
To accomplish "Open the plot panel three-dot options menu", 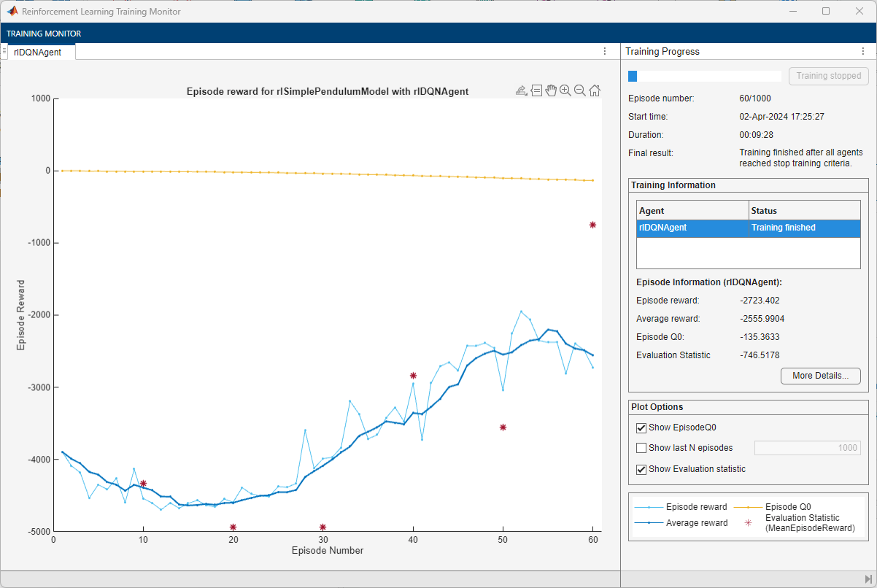I will point(604,52).
